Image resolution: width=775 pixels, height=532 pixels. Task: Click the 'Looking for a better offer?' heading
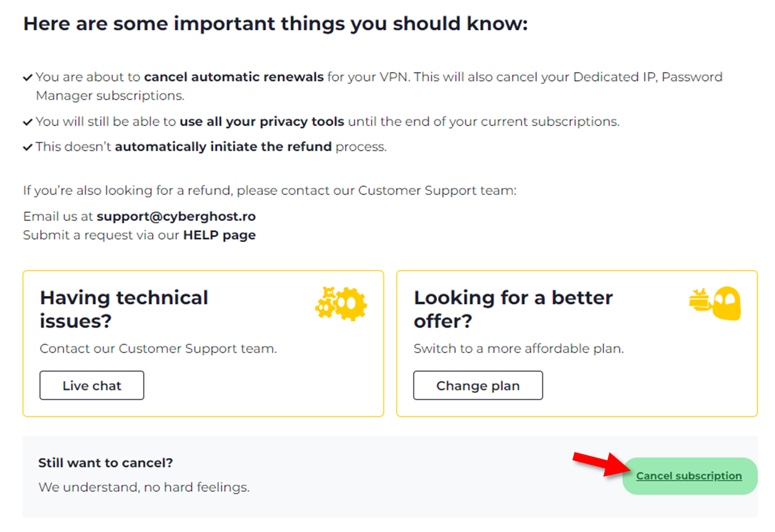(x=513, y=309)
